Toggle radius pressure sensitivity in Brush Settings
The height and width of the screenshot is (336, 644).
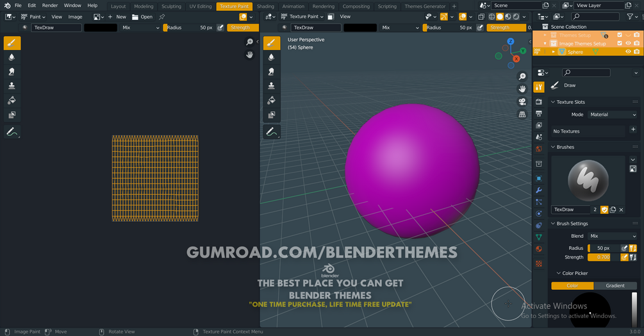pyautogui.click(x=624, y=248)
